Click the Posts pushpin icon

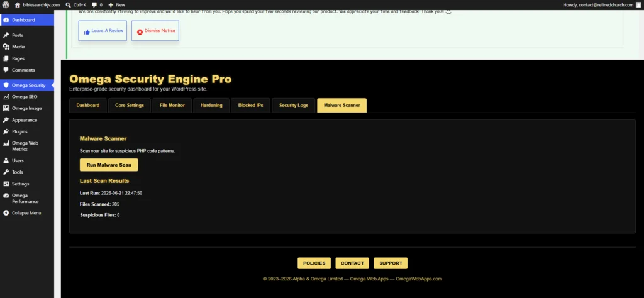[x=6, y=35]
